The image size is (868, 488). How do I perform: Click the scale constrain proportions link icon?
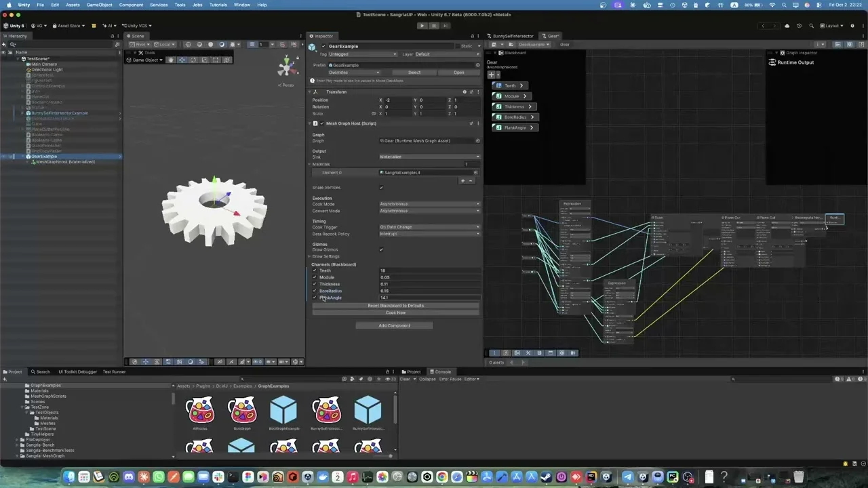(374, 113)
